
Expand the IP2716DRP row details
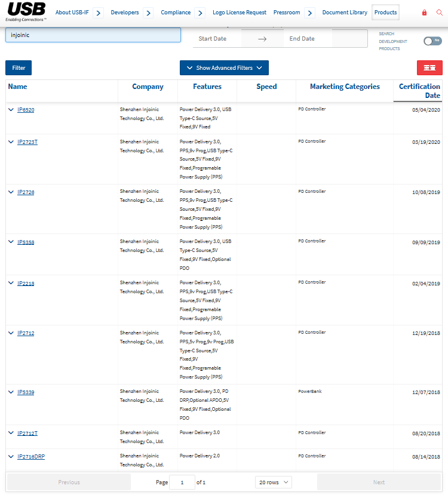(11, 457)
